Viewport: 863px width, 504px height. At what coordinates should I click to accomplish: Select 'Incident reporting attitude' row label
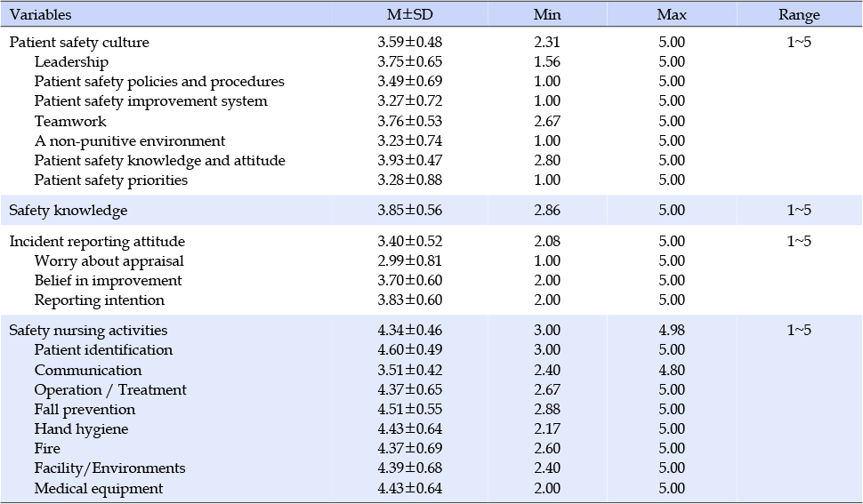coord(97,241)
